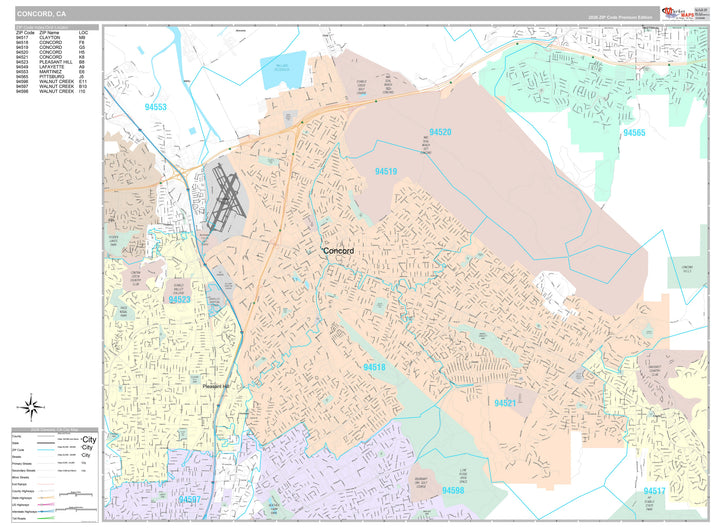Select the 94565 ZIP label on the map
This screenshot has width=720, height=529.
click(634, 133)
